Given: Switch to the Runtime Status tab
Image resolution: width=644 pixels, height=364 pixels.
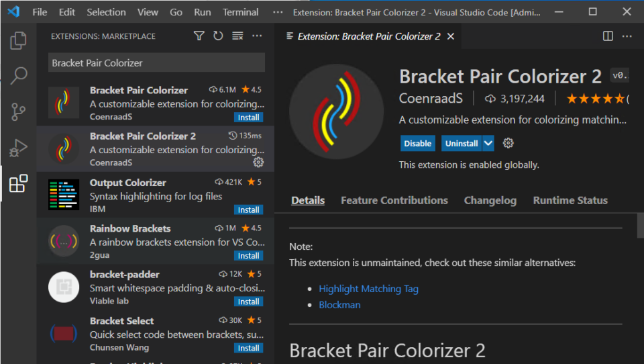Looking at the screenshot, I should click(570, 200).
